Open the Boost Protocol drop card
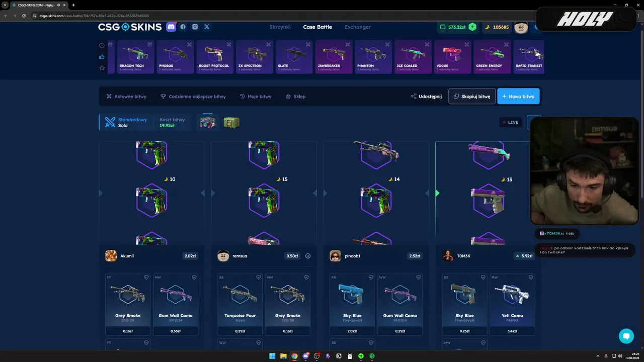This screenshot has width=644, height=362. [x=215, y=57]
